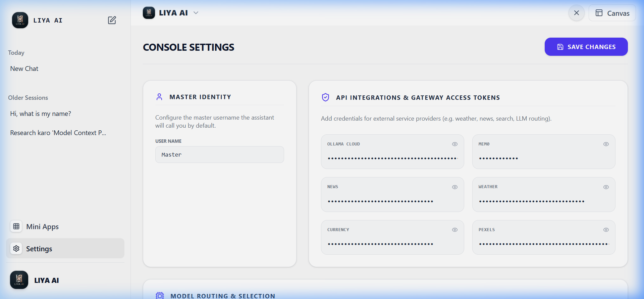Close the settings panel with X
This screenshot has height=299, width=644.
(x=577, y=13)
